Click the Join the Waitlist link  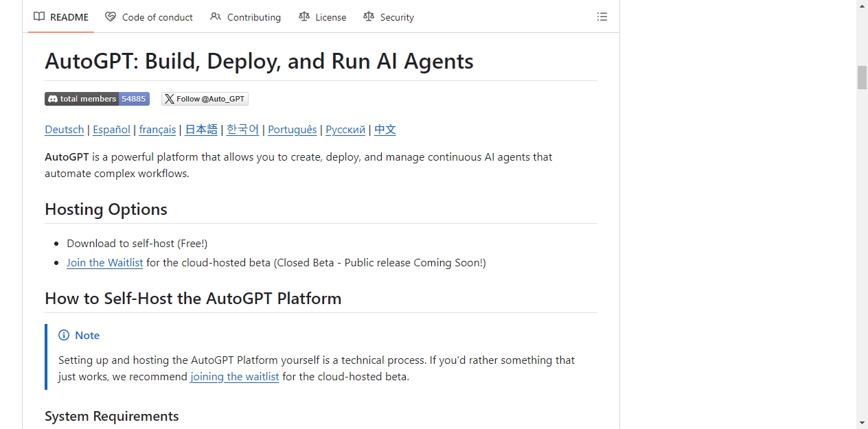click(x=105, y=263)
